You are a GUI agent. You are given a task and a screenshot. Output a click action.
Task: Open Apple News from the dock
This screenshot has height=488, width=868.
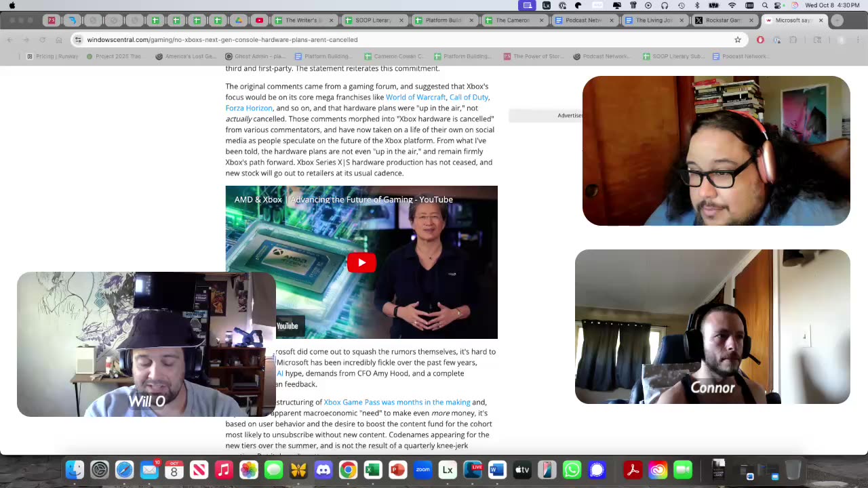pos(199,469)
